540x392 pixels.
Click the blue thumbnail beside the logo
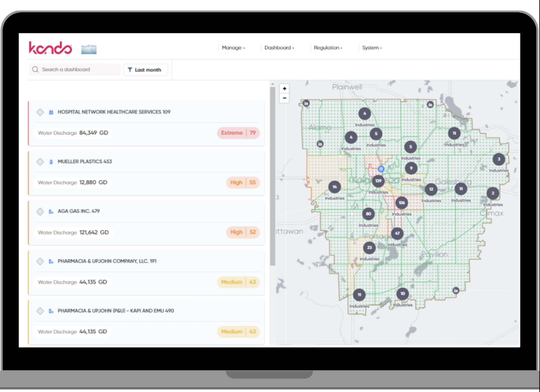(89, 49)
